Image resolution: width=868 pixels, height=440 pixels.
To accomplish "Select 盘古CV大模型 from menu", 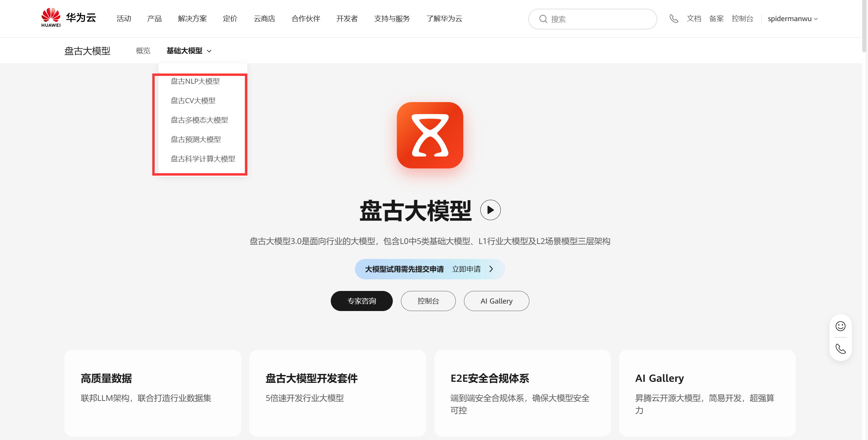I will [x=193, y=101].
